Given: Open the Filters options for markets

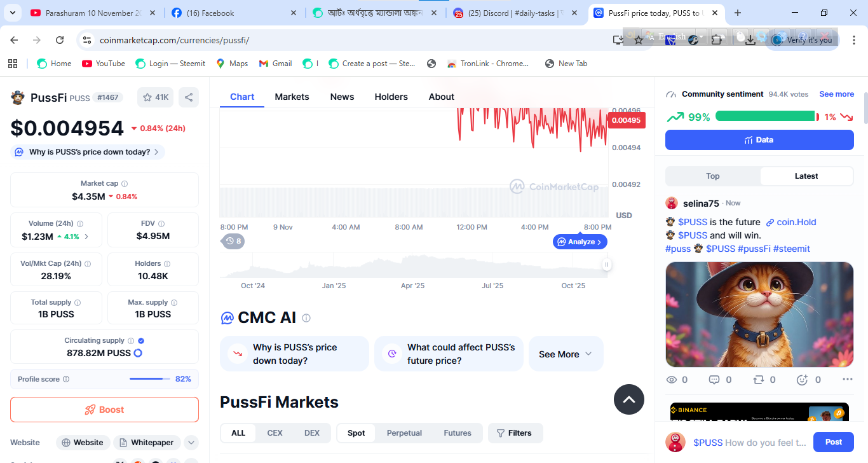Looking at the screenshot, I should click(x=515, y=433).
